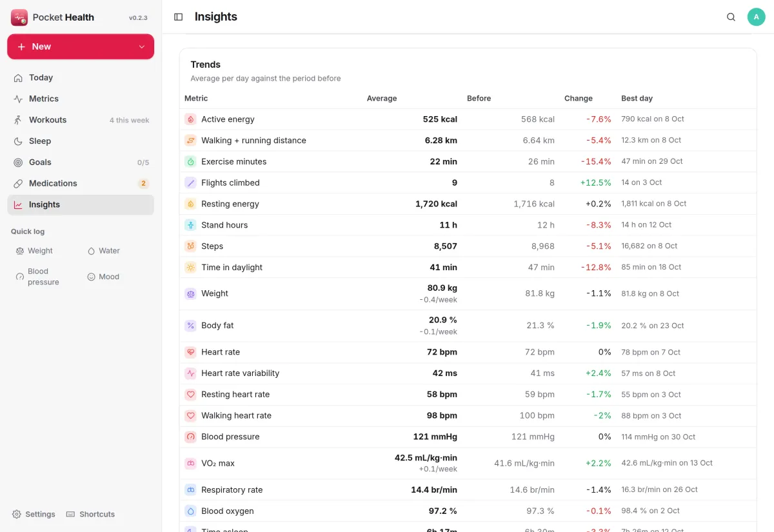Open the user avatar A menu
This screenshot has height=532, width=774.
click(x=756, y=17)
